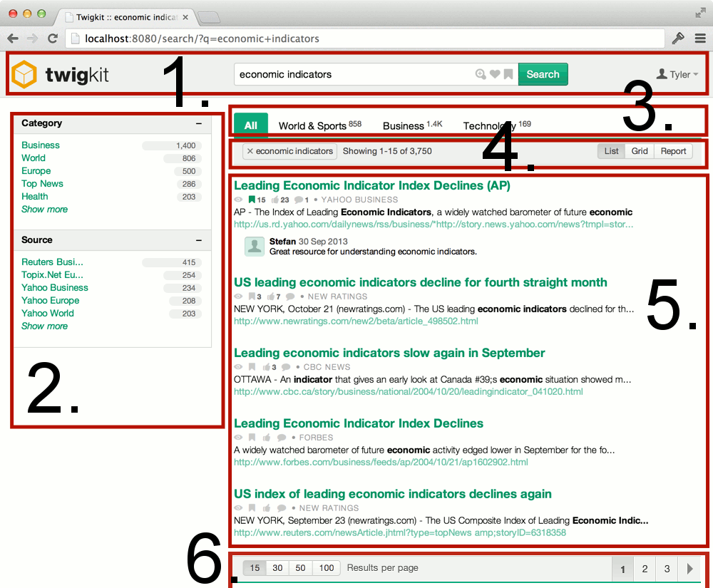Show 50 results per page
Image resolution: width=713 pixels, height=588 pixels.
[300, 568]
